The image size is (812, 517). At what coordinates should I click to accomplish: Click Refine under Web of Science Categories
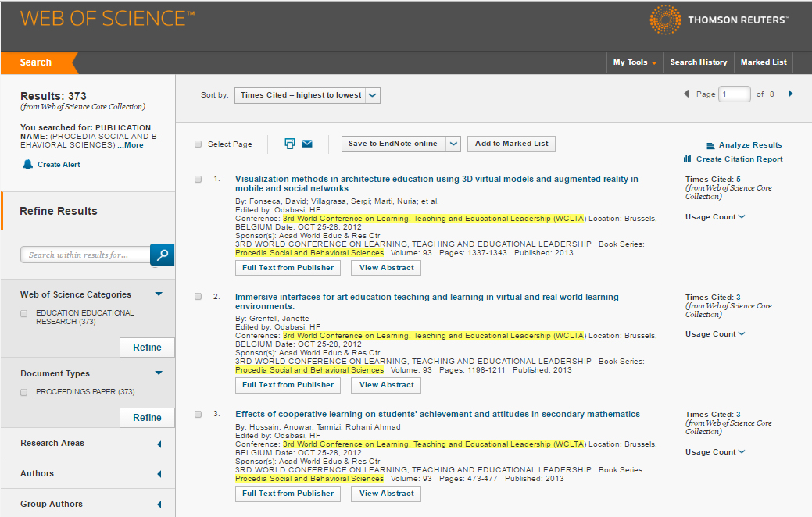pyautogui.click(x=147, y=348)
